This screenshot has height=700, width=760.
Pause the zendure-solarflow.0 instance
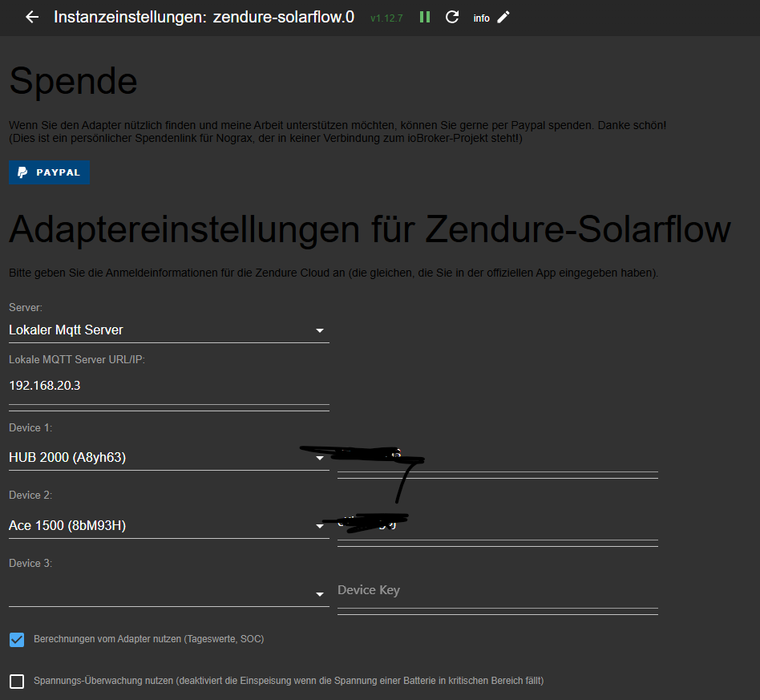[x=425, y=18]
